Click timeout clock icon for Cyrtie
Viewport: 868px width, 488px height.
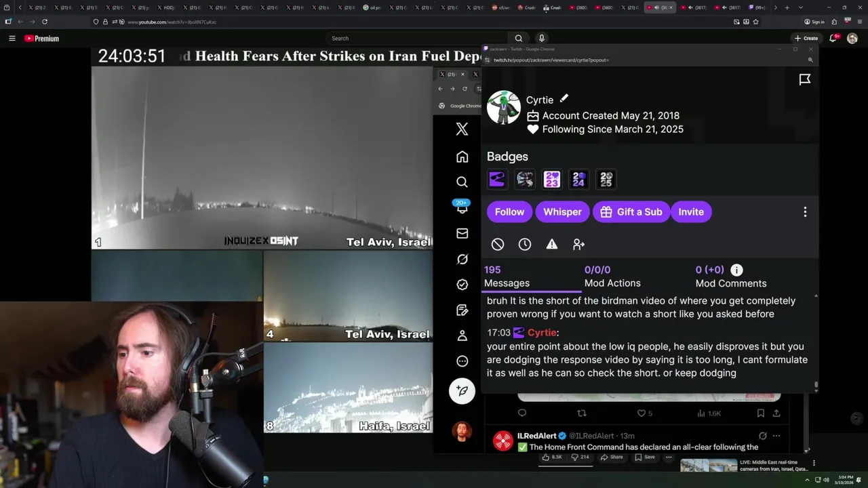[x=525, y=244]
